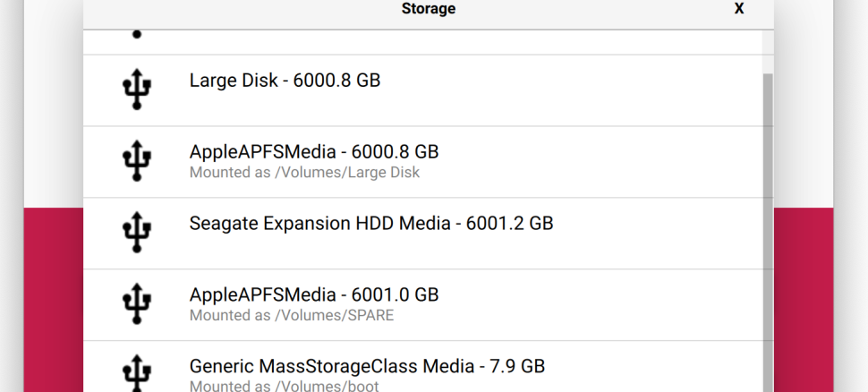Viewport: 868px width, 392px height.
Task: Choose AppleAPFSMedia - 6001.0 GB storage entry
Action: tap(423, 304)
